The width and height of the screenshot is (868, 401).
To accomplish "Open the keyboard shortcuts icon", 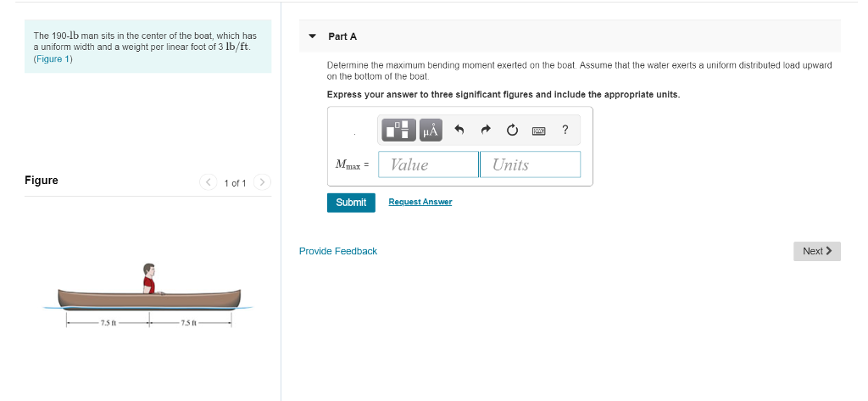I will click(538, 131).
